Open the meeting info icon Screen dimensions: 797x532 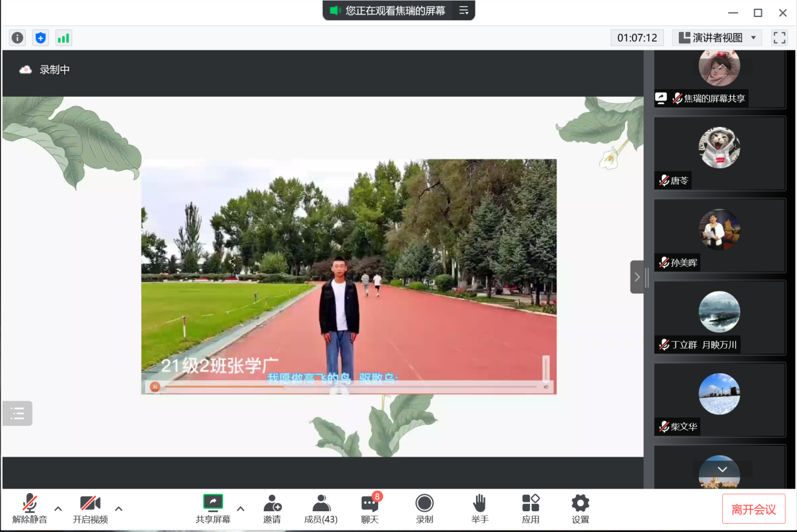[x=18, y=38]
